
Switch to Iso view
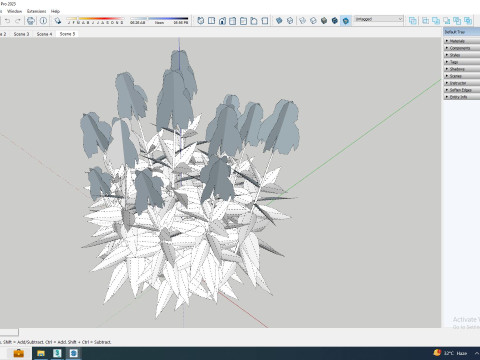pos(201,21)
